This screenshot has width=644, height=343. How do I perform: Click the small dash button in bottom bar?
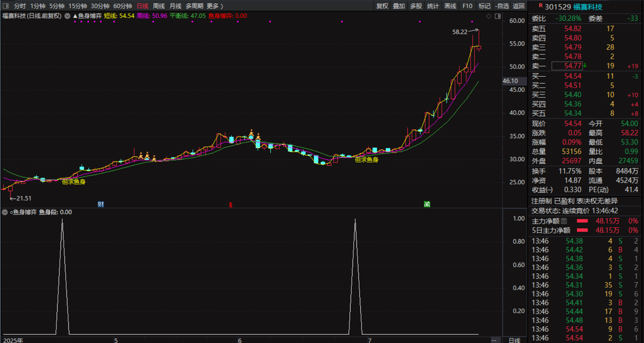point(495,340)
